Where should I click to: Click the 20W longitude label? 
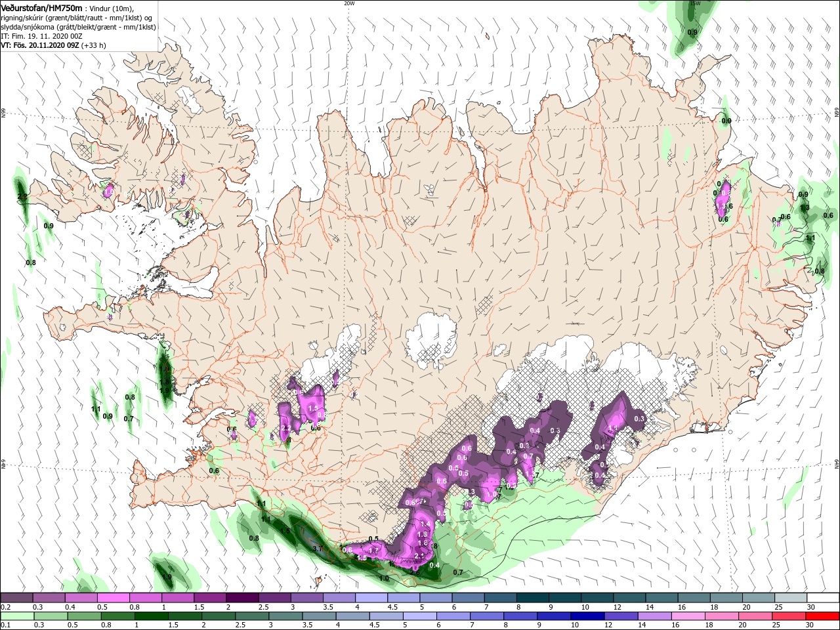[349, 3]
